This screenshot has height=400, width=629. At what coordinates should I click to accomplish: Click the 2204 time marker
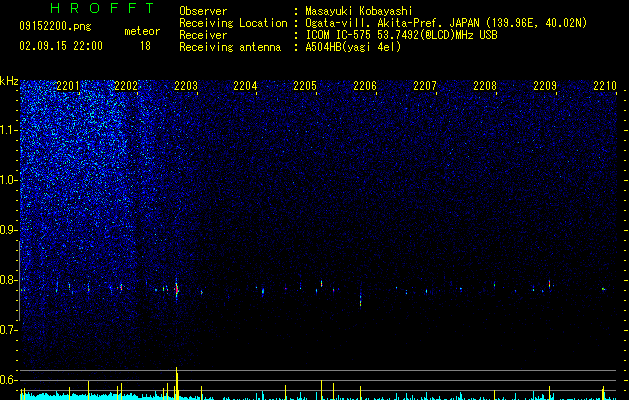(x=245, y=86)
